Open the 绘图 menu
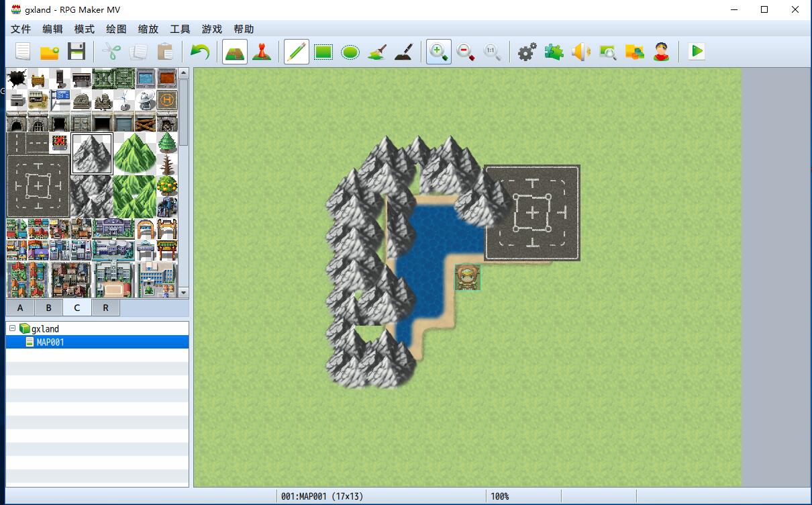The width and height of the screenshot is (812, 505). point(116,29)
